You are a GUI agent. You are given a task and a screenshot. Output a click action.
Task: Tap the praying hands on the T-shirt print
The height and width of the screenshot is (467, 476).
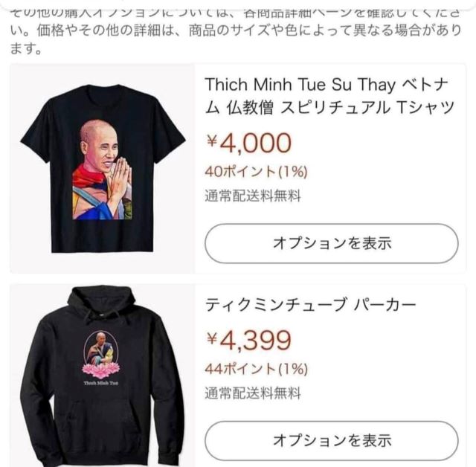pos(120,183)
